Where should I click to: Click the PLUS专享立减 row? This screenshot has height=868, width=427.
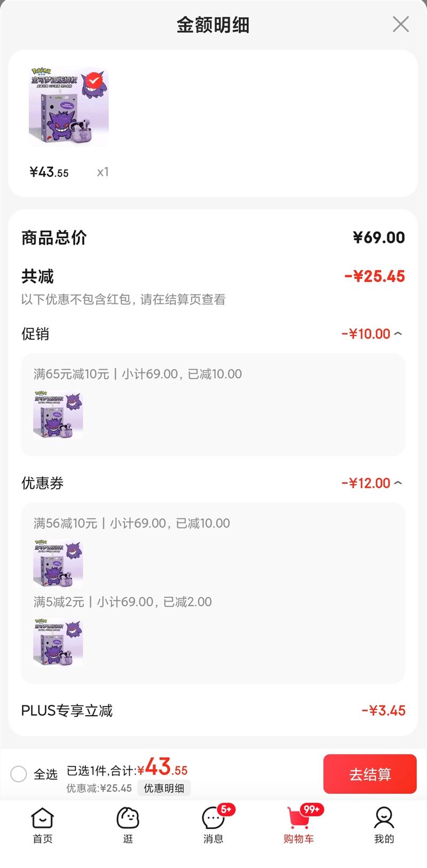[213, 710]
